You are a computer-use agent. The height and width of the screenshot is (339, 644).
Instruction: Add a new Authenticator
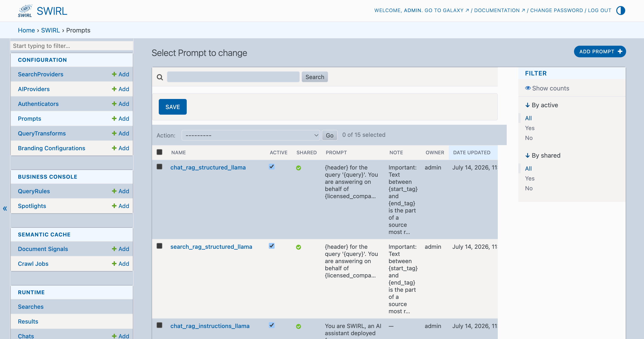click(x=121, y=104)
